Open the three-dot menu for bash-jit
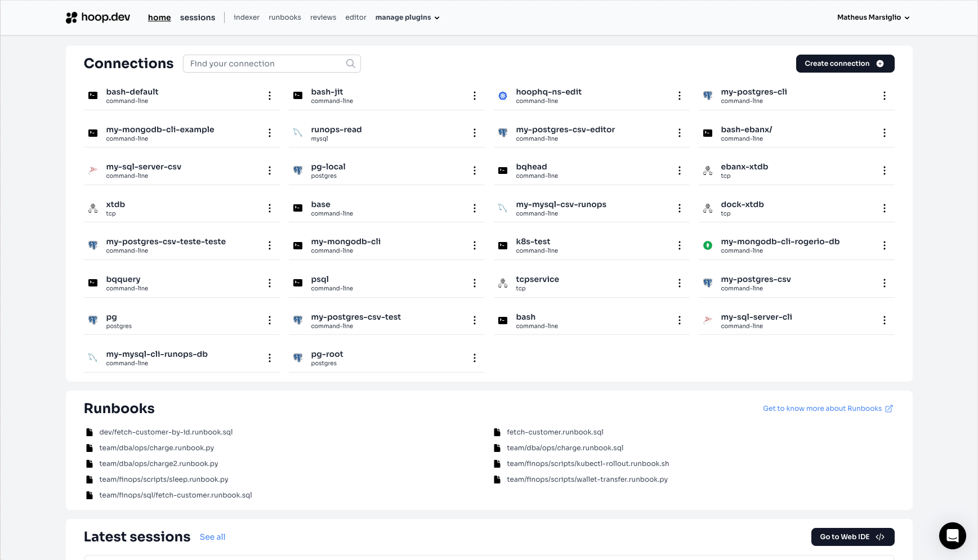Screen dimensions: 978x560 (475, 96)
